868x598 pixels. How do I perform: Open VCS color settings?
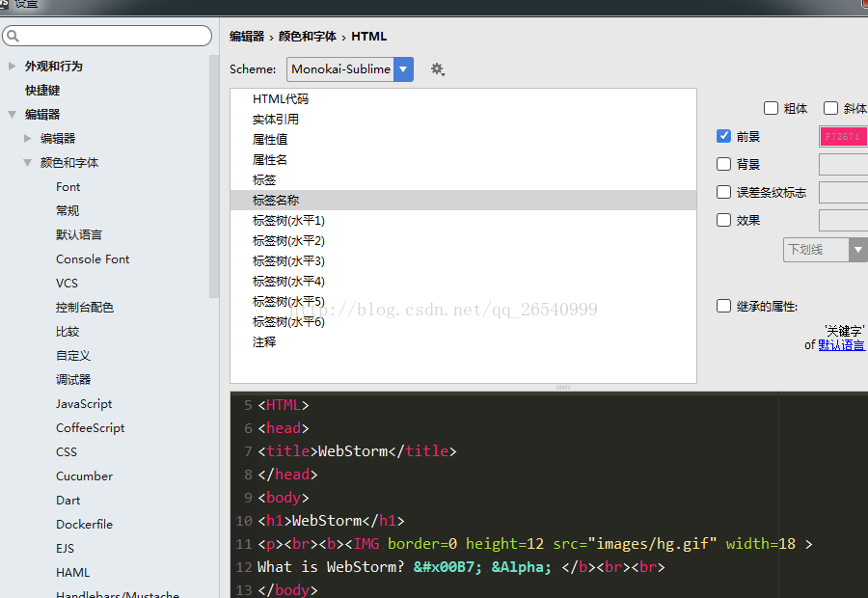point(67,284)
